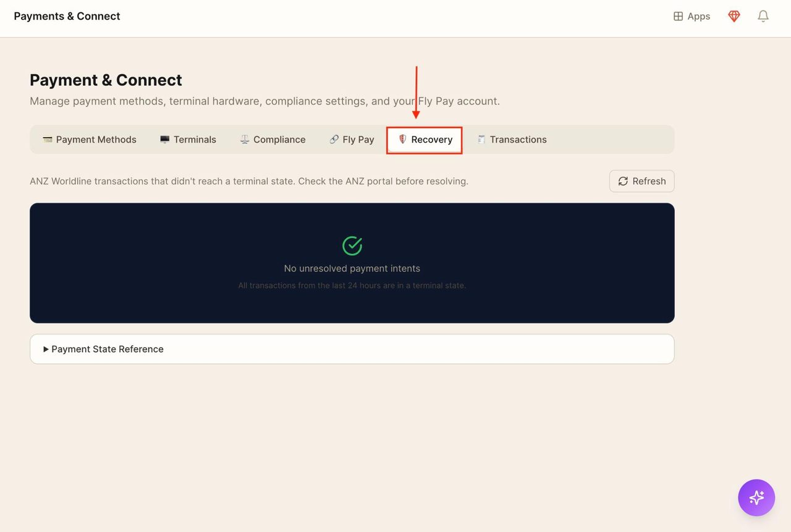
Task: Select the Fly Pay tab
Action: click(352, 140)
